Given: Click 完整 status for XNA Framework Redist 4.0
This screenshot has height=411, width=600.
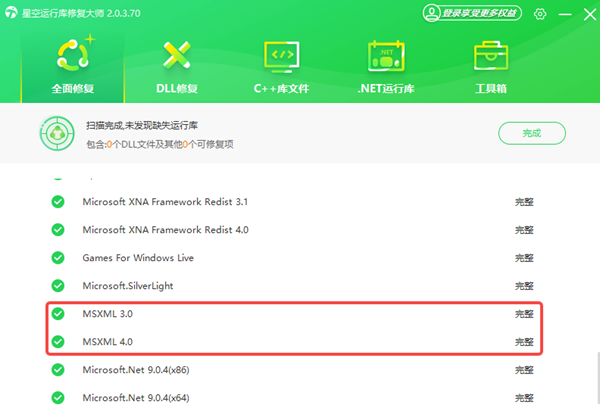Looking at the screenshot, I should click(524, 230).
